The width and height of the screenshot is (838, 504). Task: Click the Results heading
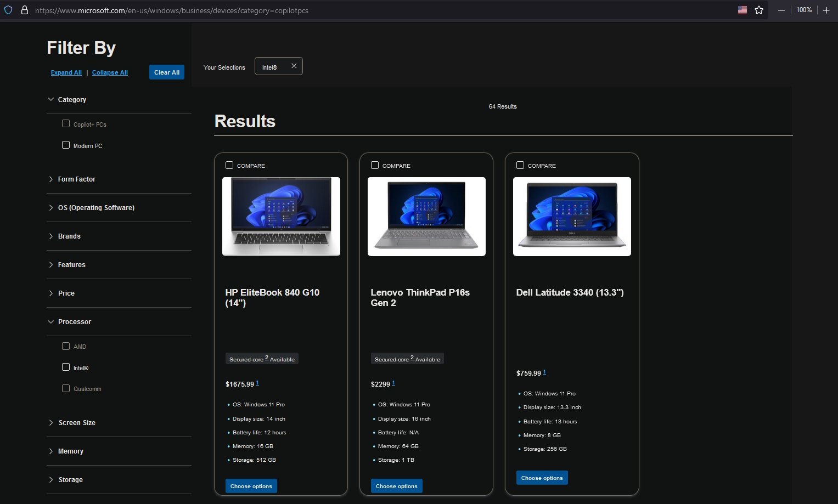(245, 121)
